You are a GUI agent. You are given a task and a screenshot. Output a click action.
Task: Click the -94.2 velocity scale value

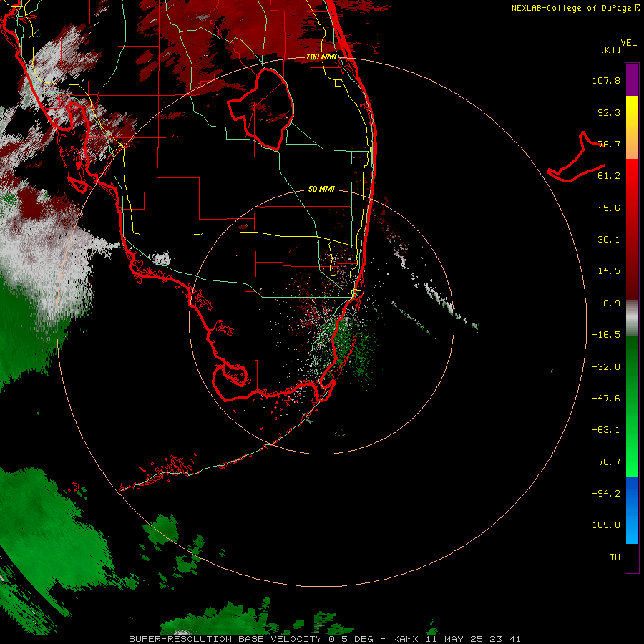point(606,493)
